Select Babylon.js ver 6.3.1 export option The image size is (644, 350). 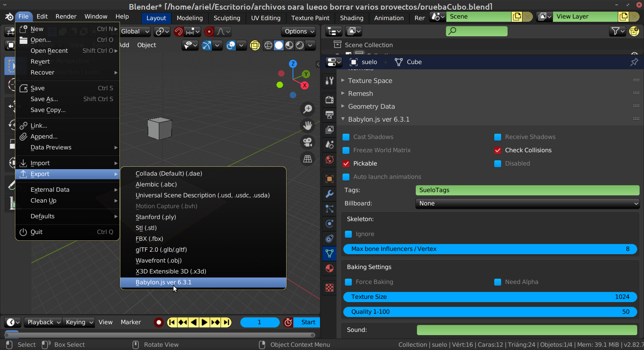pos(203,282)
